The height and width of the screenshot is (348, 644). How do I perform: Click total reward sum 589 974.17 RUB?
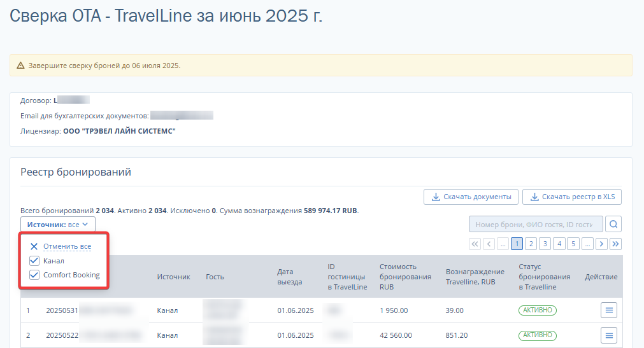pyautogui.click(x=331, y=211)
